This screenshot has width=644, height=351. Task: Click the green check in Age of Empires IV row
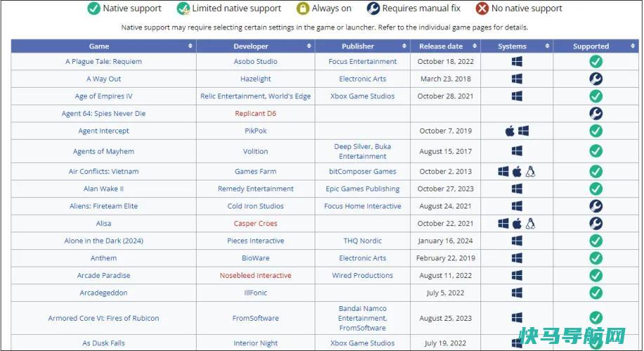pos(596,96)
